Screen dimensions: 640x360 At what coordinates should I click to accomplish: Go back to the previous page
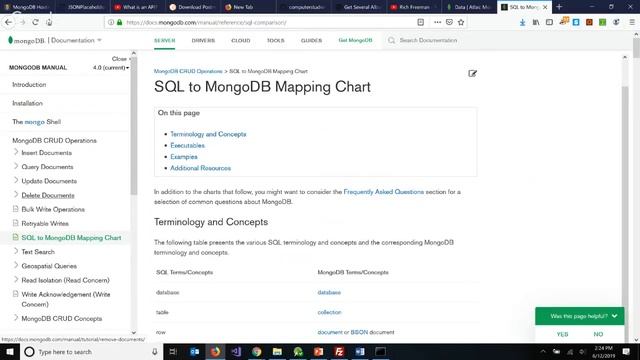8,22
